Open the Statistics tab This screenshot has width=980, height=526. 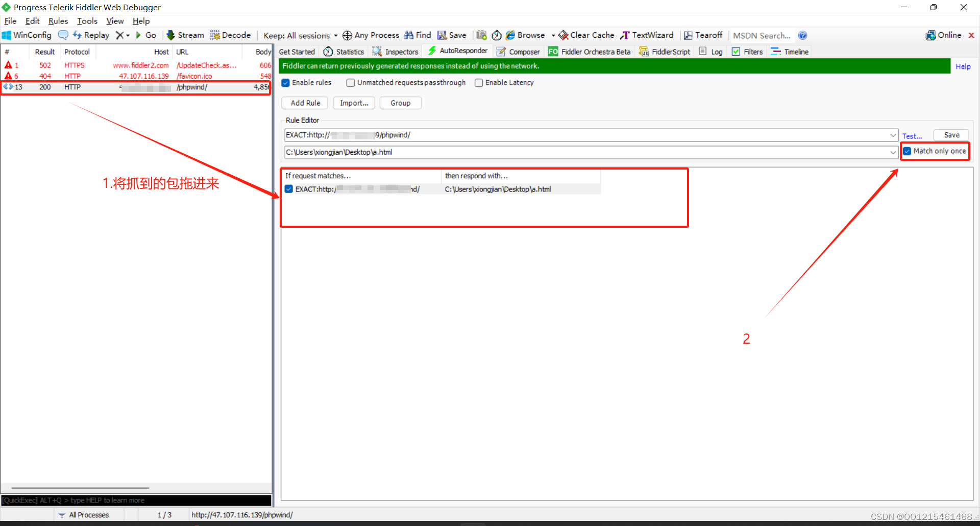[344, 52]
